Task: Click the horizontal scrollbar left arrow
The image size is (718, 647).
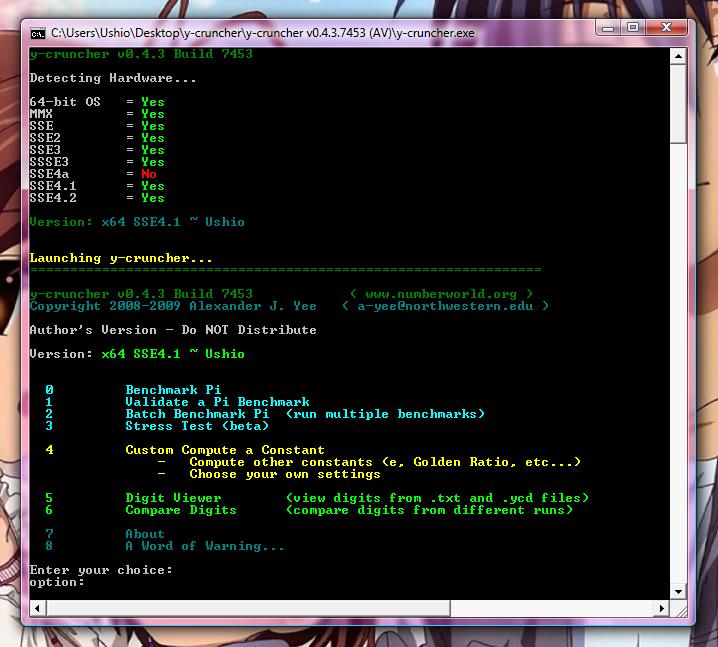Action: click(36, 607)
